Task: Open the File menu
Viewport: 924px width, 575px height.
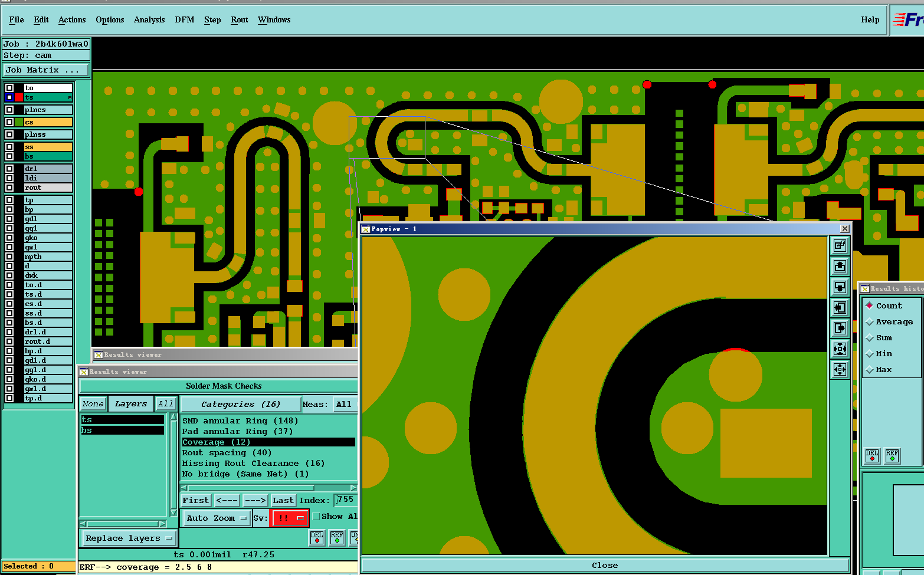Action: point(17,19)
